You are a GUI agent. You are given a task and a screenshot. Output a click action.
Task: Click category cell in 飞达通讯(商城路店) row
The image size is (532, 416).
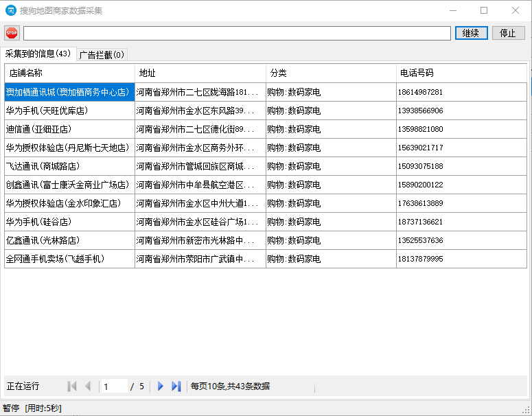331,166
